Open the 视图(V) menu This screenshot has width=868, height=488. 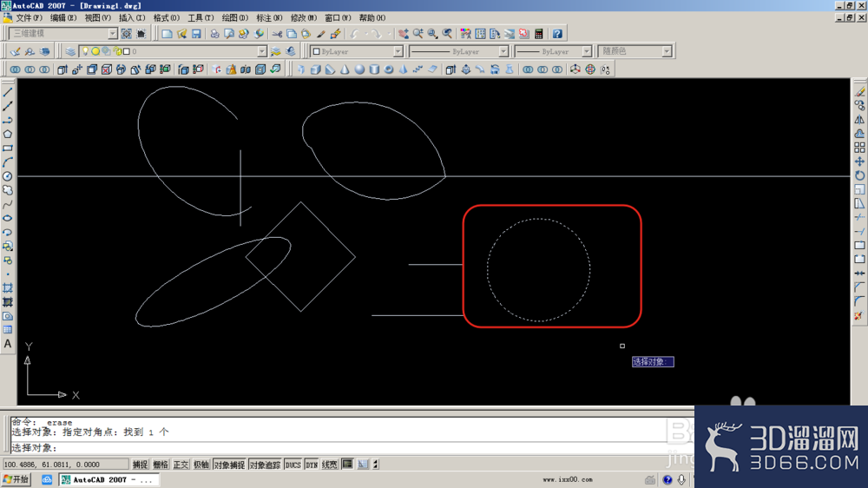(97, 17)
